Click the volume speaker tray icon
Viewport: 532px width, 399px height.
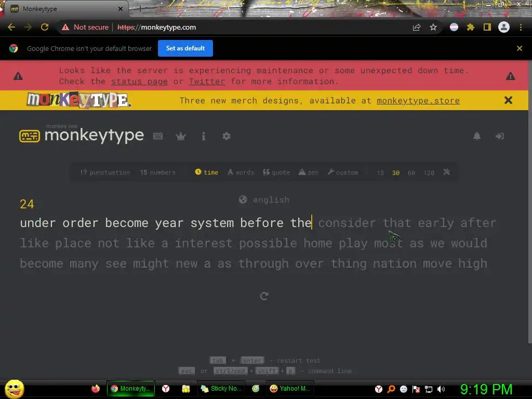click(441, 389)
